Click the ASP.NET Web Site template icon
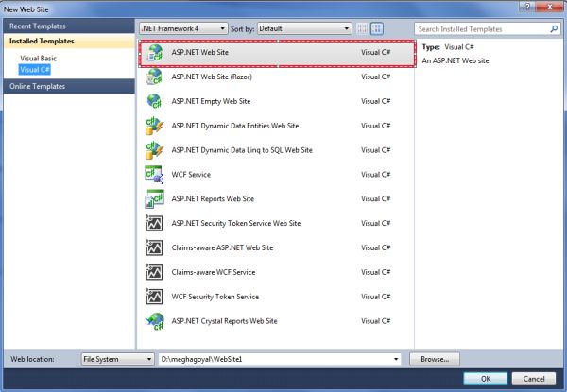The image size is (567, 392). (155, 53)
